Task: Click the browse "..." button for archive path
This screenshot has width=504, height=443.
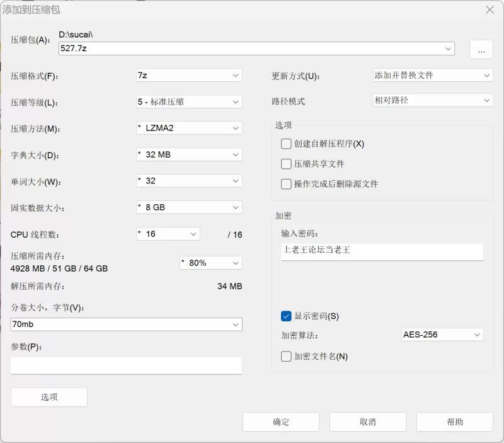Action: (481, 50)
